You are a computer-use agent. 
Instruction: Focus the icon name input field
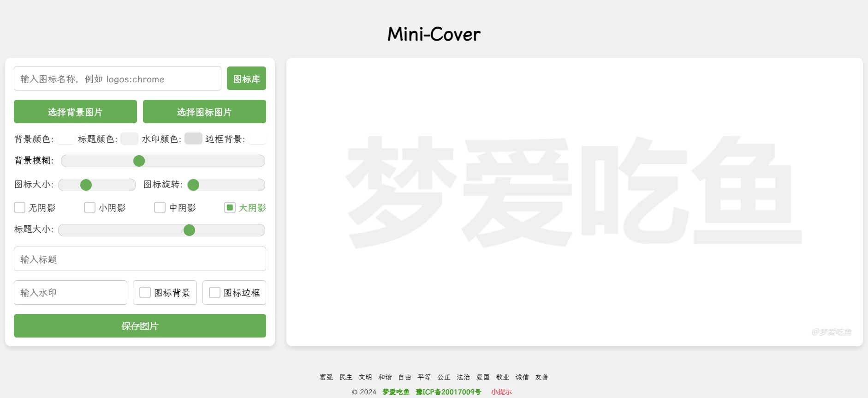118,78
